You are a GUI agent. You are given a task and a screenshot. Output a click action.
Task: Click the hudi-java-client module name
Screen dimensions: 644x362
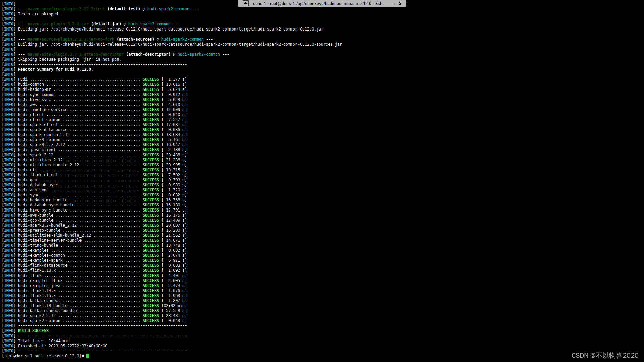point(37,150)
